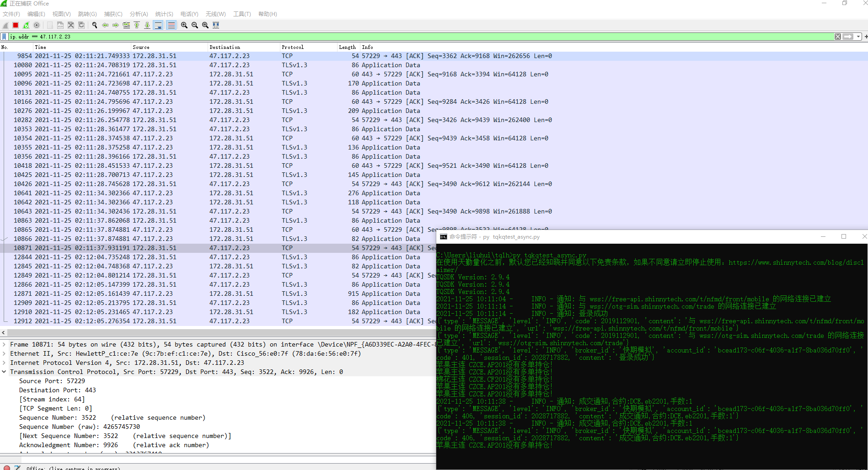Apply the display filter arrow button
The height and width of the screenshot is (470, 868).
[x=848, y=37]
